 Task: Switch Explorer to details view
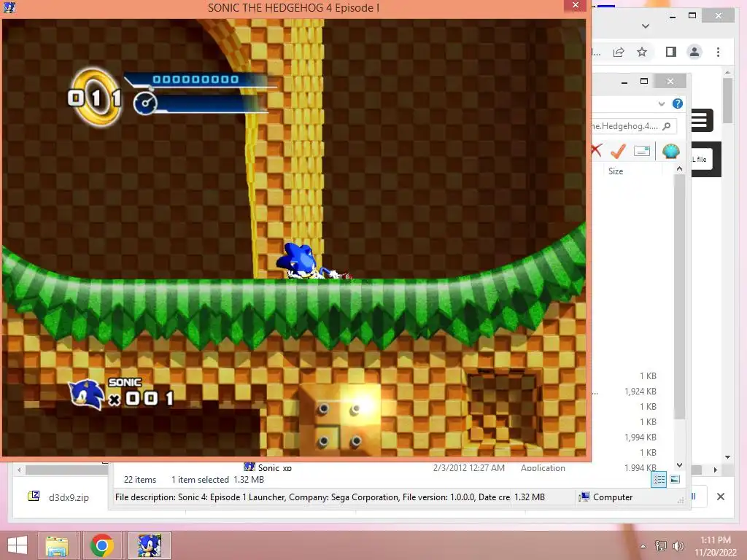[659, 480]
